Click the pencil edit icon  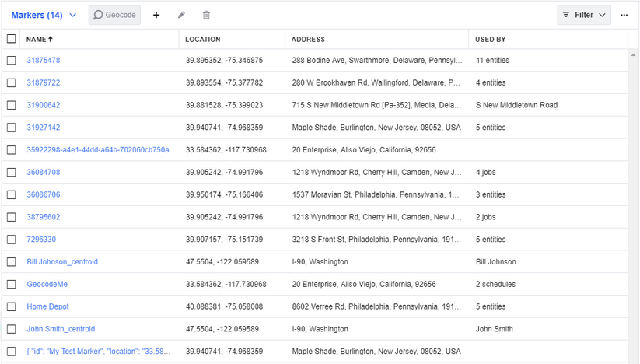pos(181,15)
